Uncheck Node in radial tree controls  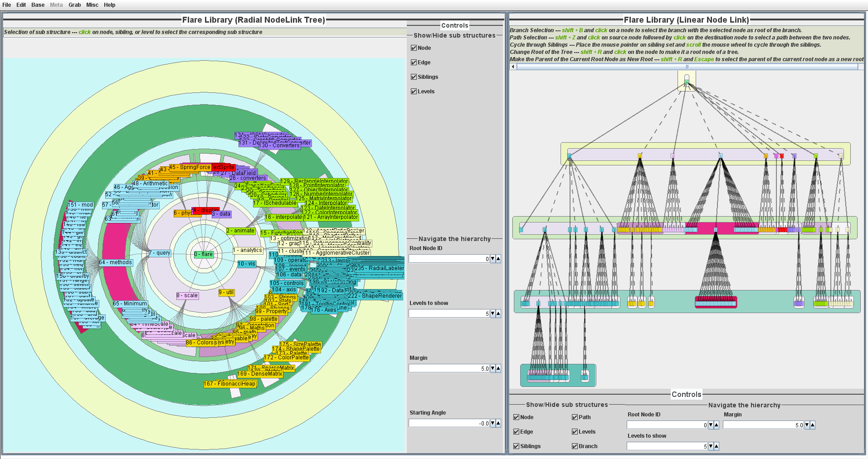coord(414,48)
